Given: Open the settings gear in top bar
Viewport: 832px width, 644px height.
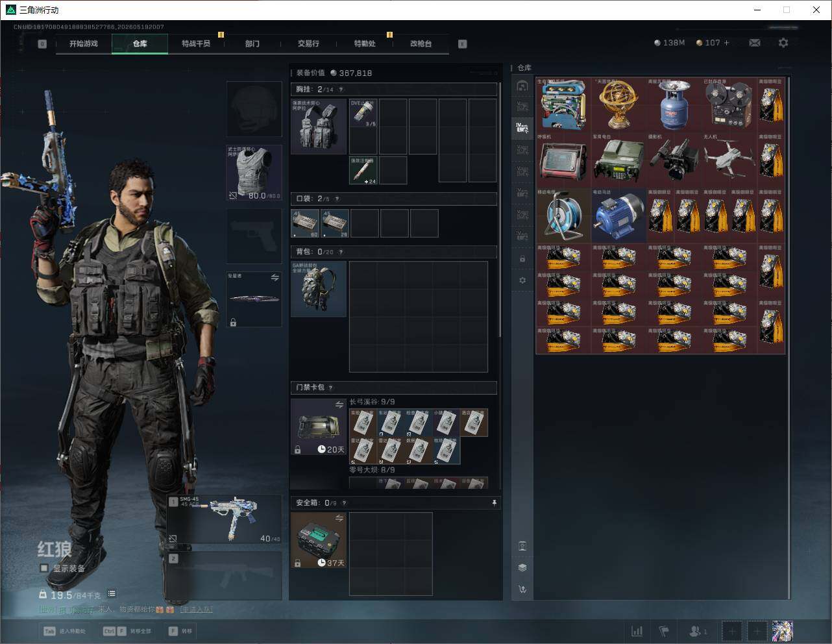Looking at the screenshot, I should point(783,43).
